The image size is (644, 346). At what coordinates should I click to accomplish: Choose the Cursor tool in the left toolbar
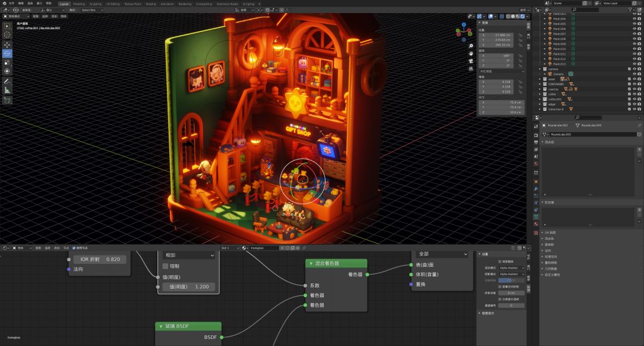point(7,35)
